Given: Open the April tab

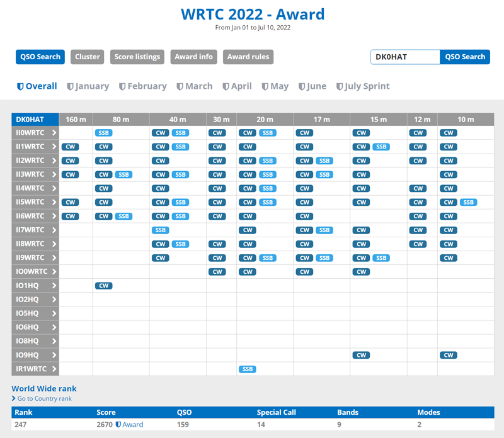Looking at the screenshot, I should (x=238, y=86).
